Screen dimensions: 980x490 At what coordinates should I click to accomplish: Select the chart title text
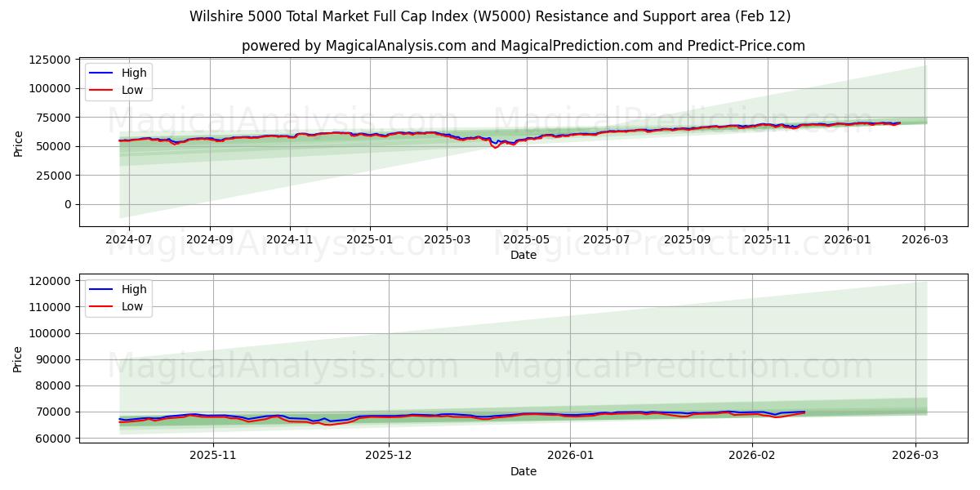490,18
